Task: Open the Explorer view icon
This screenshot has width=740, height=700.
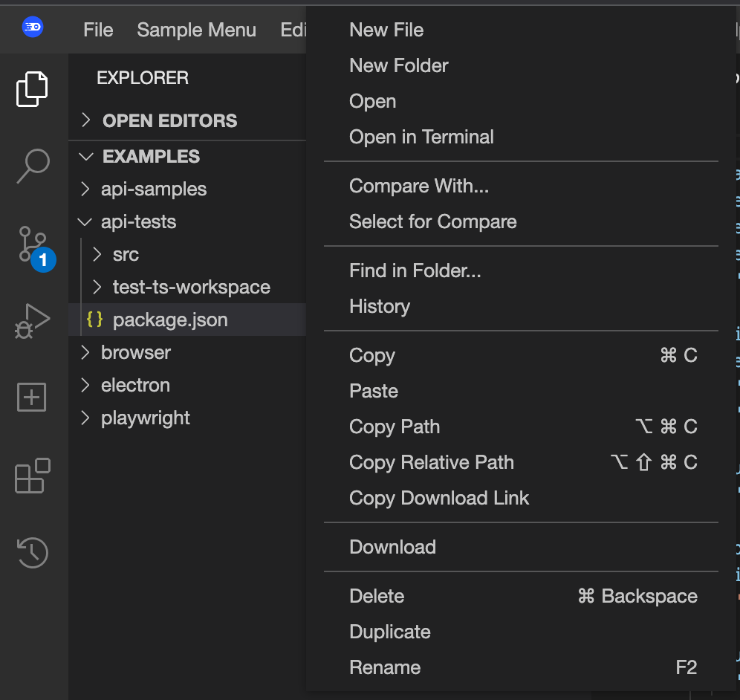Action: [32, 89]
